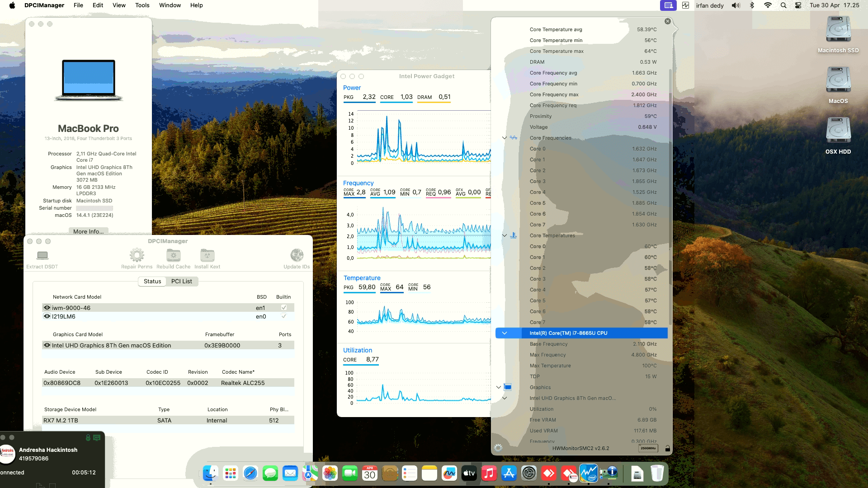
Task: Open Finder from the dock
Action: tap(211, 473)
